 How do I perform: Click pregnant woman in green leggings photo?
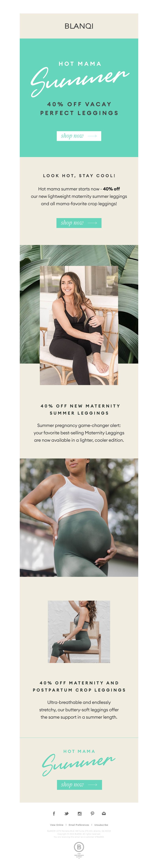(x=79, y=517)
